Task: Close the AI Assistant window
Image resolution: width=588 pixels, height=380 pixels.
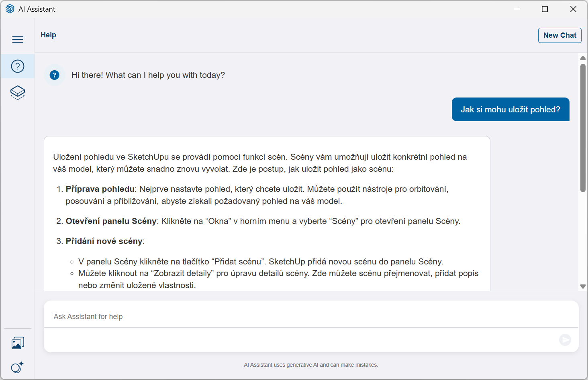Action: tap(573, 9)
